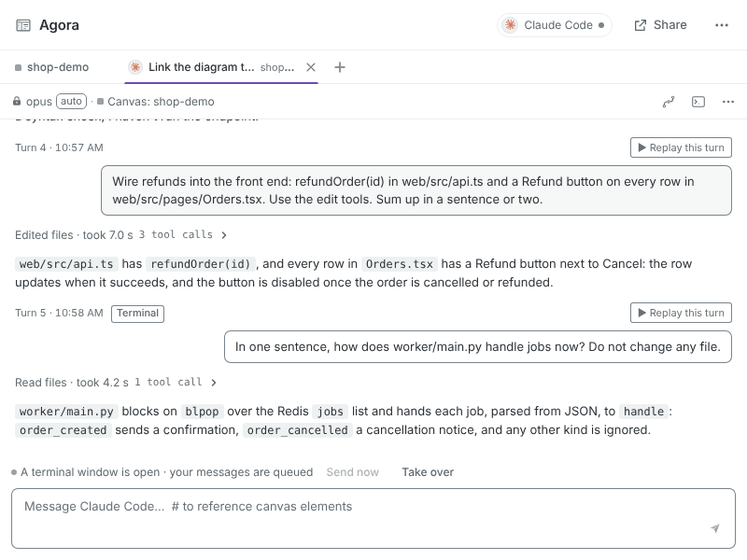Viewport: 747px width, 560px height.
Task: Open session more options beside the terminal icon
Action: tap(728, 102)
